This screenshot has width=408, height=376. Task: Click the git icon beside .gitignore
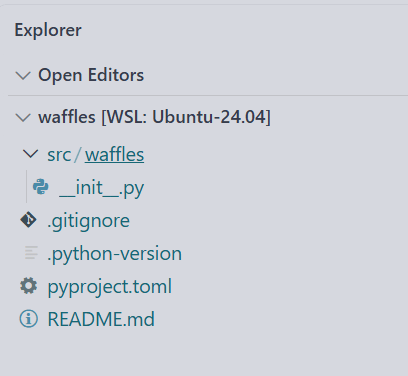coord(28,220)
